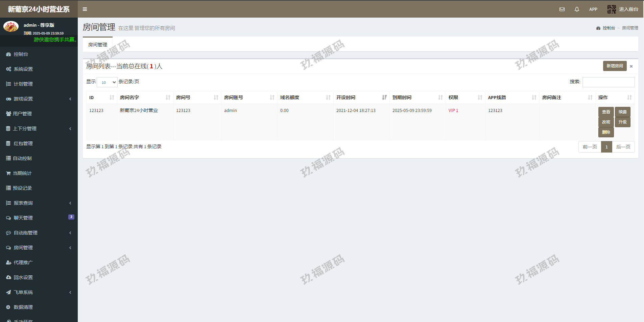Open 系统设置 in the sidebar
Screen dimensions: 644x322
tap(23, 69)
